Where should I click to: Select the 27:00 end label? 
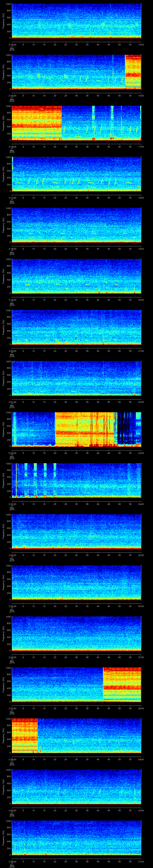[x=141, y=657]
